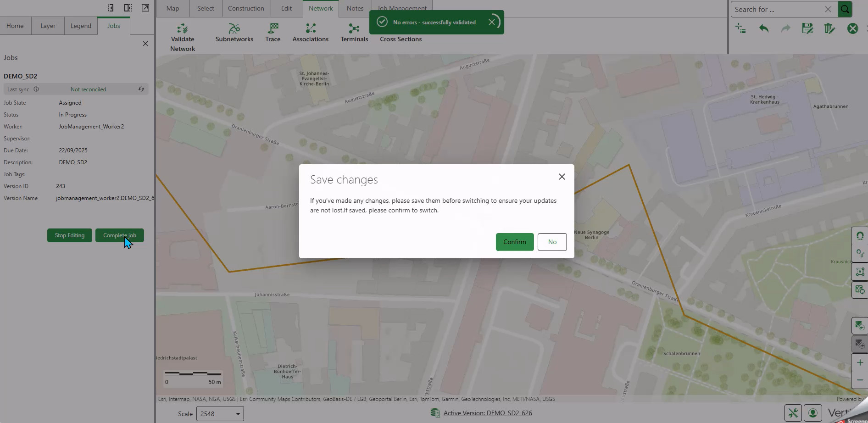Select the Terminals tool icon
Viewport: 868px width, 423px height.
point(354,29)
